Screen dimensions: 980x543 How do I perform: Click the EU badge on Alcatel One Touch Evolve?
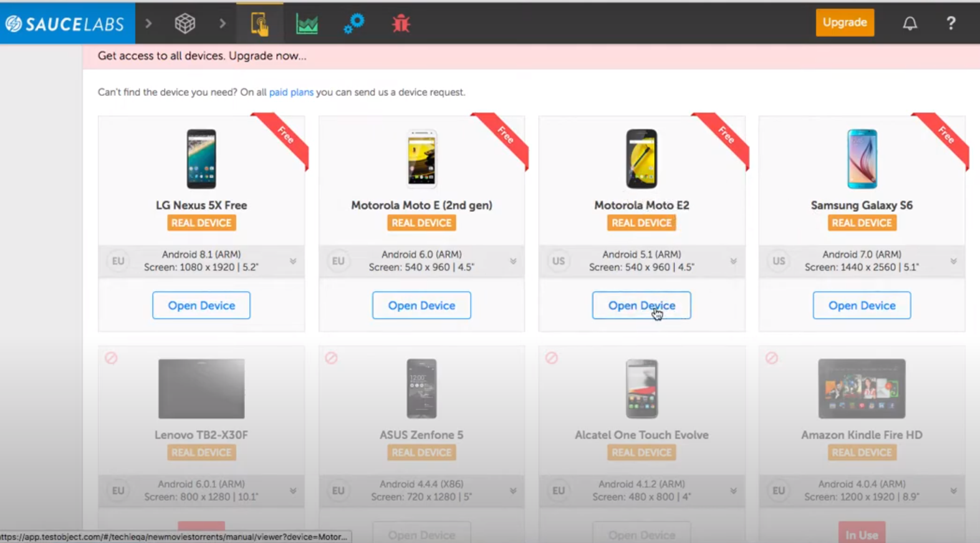559,491
